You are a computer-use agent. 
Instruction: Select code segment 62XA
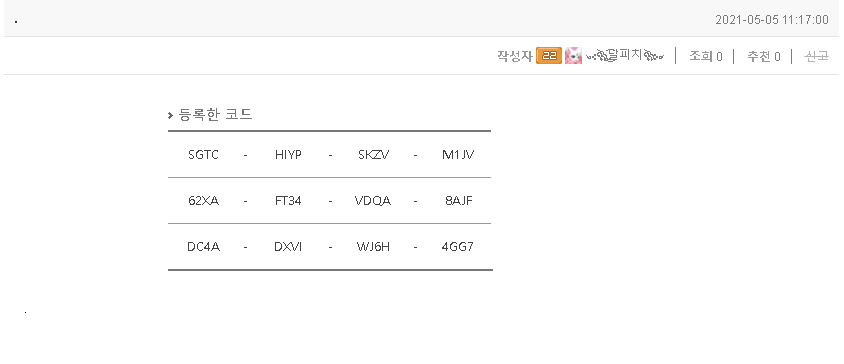coord(203,201)
